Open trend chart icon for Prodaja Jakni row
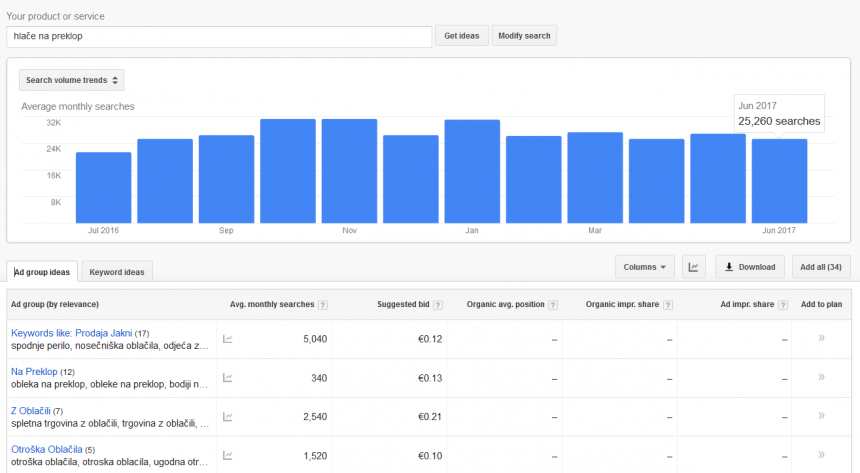This screenshot has height=473, width=860. (228, 339)
